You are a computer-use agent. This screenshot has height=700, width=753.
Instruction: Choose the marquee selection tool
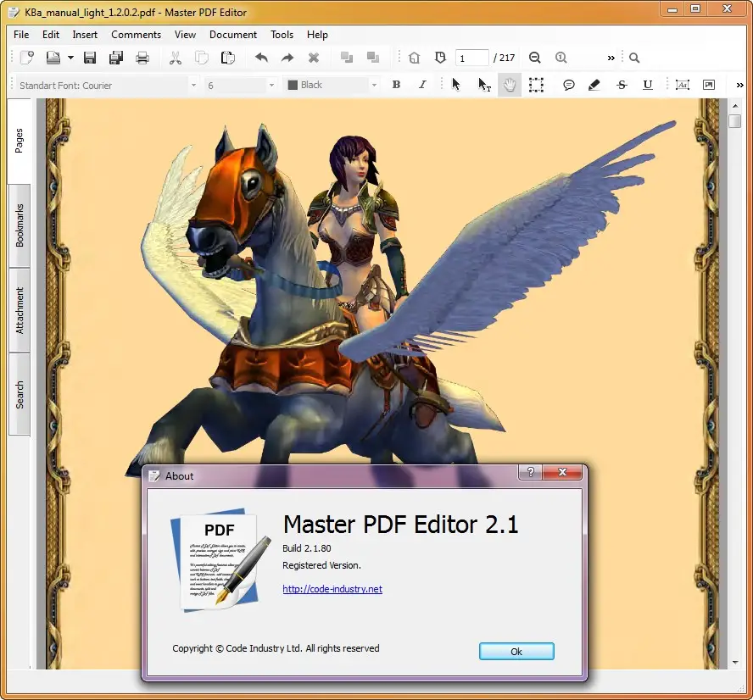coord(536,85)
